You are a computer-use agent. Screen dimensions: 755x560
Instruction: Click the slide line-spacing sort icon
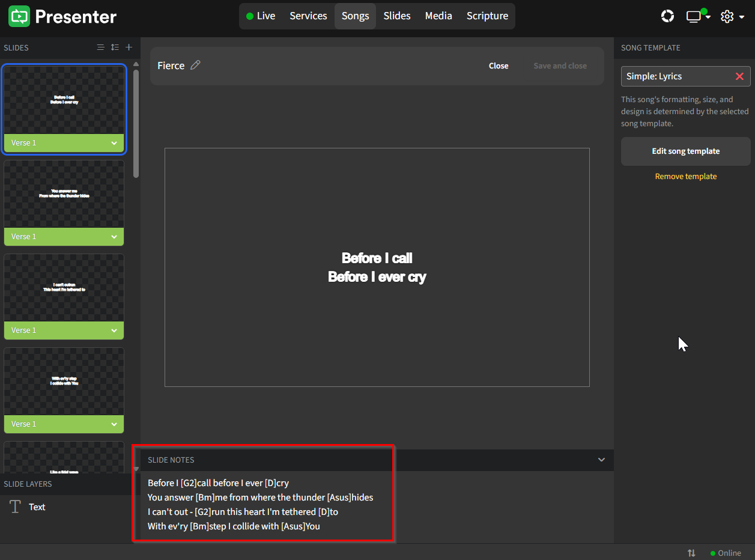click(115, 47)
